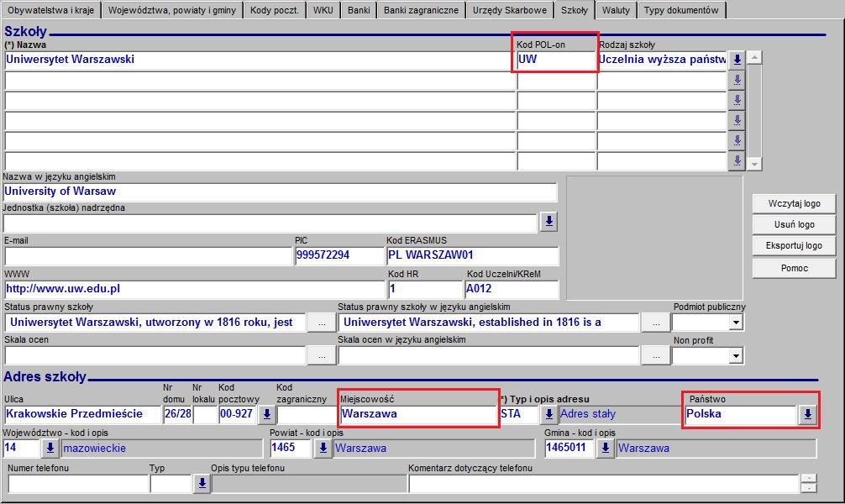Click Komentarz dotyczący telefonu field
845x504 pixels.
point(604,484)
